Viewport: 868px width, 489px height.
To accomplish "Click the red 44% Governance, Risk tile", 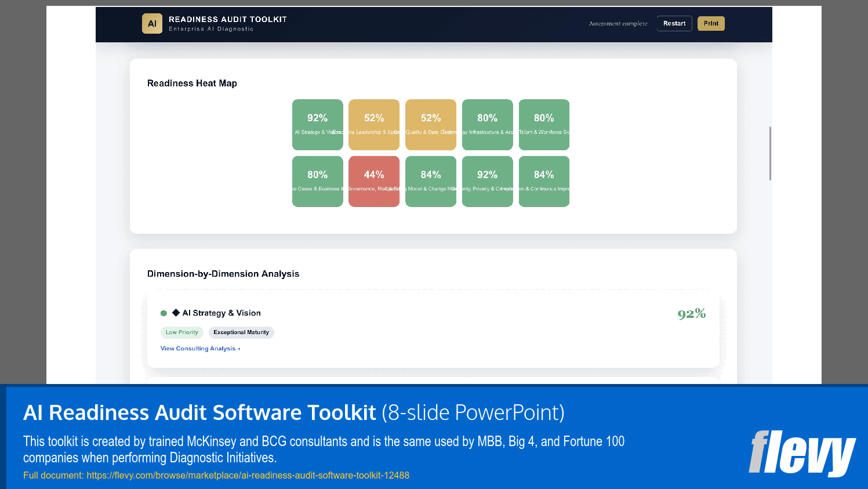I will tap(374, 182).
